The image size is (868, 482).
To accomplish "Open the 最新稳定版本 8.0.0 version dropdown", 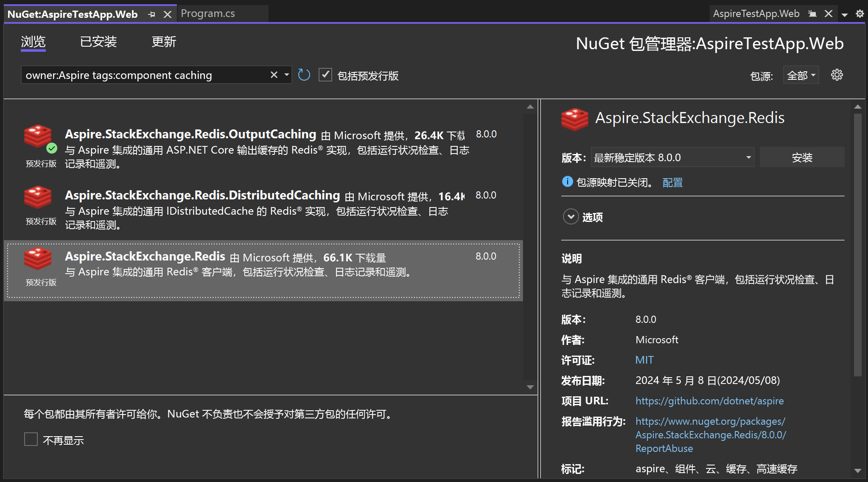I will [x=672, y=157].
